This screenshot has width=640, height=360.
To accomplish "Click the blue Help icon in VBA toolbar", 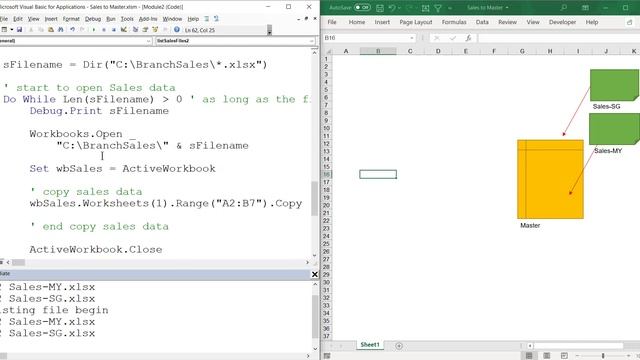I will tap(177, 29).
